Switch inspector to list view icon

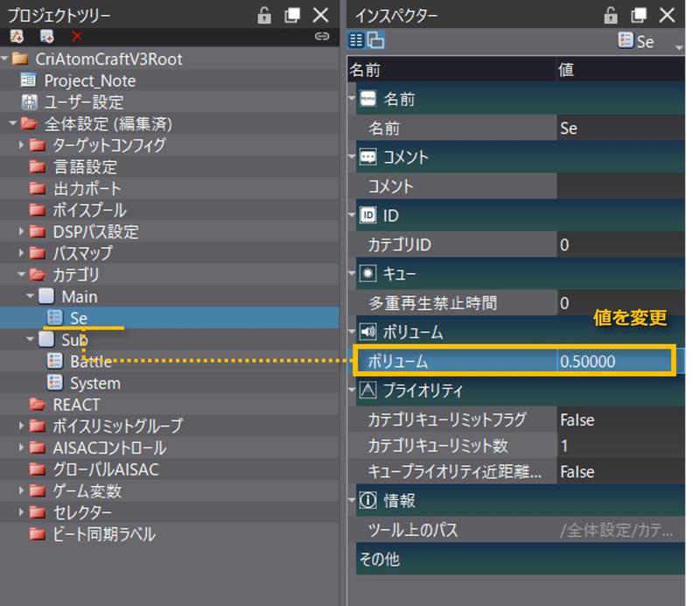tap(356, 40)
